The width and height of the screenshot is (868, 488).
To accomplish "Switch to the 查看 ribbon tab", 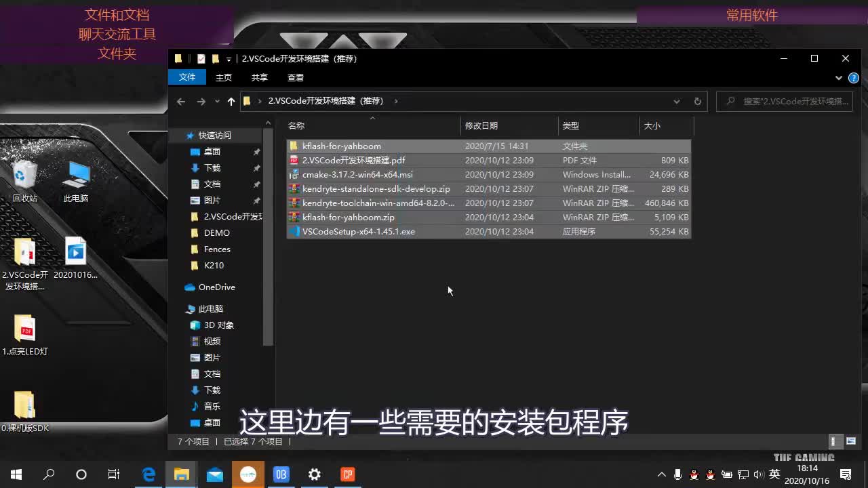I will tap(296, 78).
